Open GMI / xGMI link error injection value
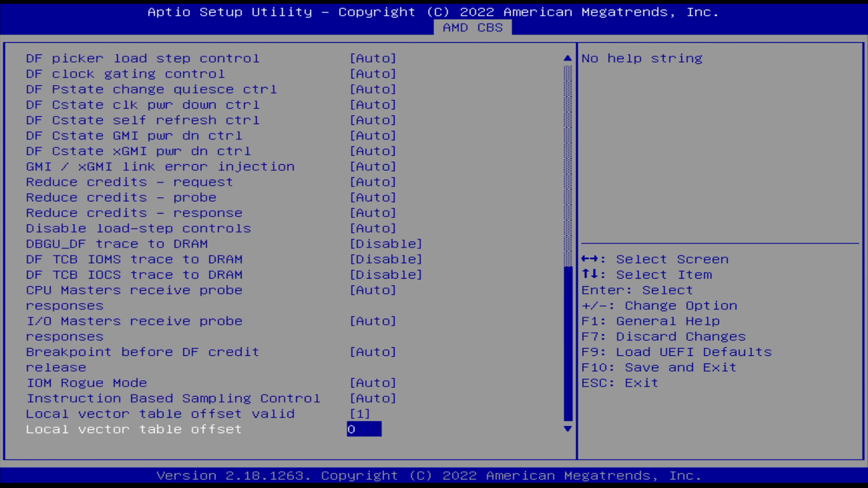Viewport: 868px width, 488px height. pyautogui.click(x=373, y=167)
